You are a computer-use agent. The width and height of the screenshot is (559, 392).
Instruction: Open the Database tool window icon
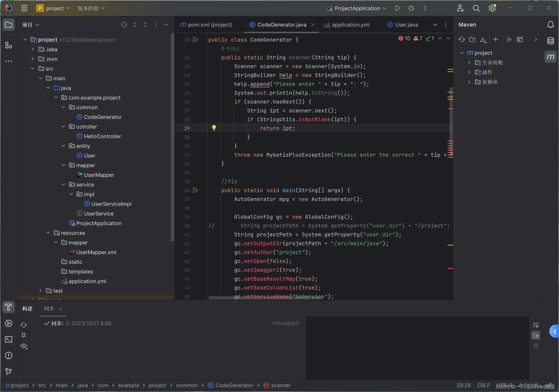coord(550,41)
